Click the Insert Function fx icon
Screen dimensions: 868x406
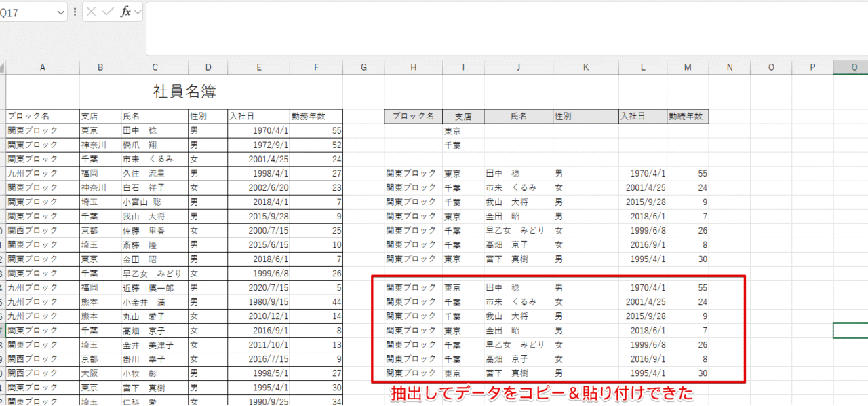coord(125,12)
